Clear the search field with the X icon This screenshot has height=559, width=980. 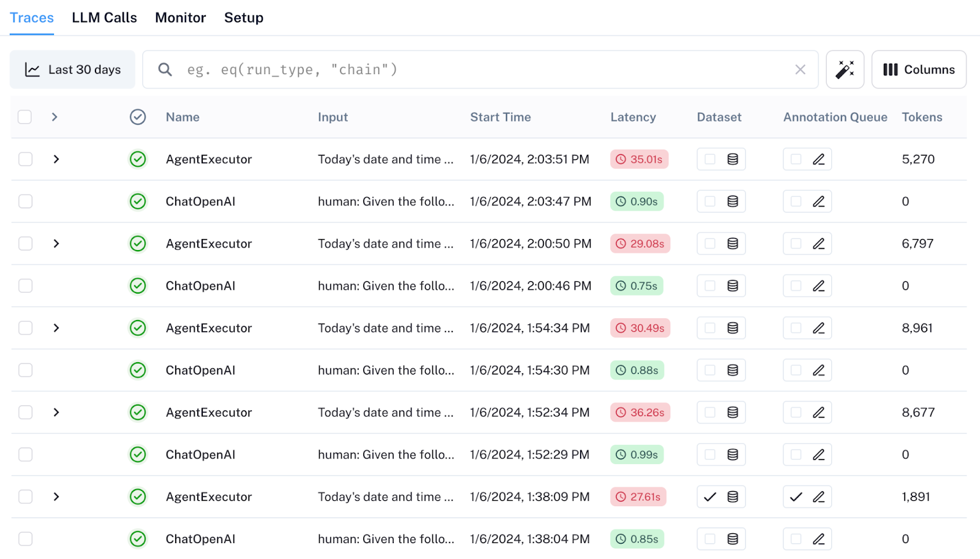tap(800, 70)
